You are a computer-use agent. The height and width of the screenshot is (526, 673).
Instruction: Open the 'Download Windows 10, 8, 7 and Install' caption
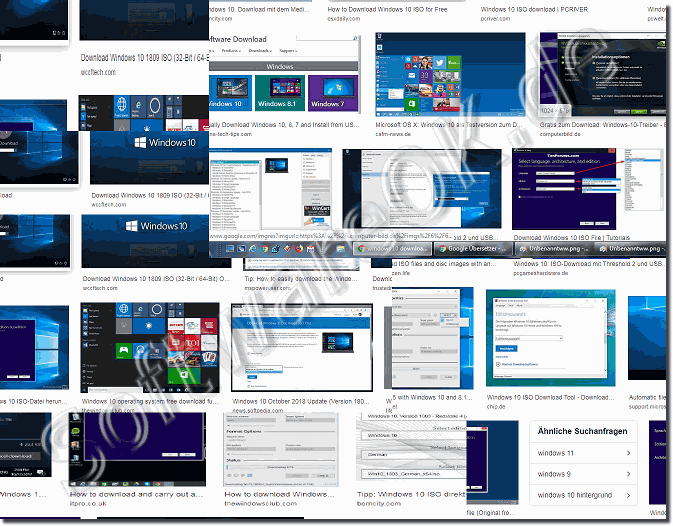pyautogui.click(x=284, y=125)
